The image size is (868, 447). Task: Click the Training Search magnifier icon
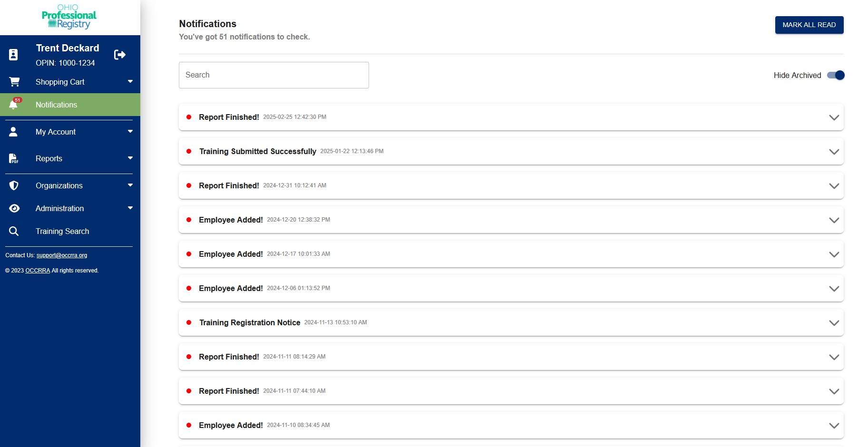14,231
